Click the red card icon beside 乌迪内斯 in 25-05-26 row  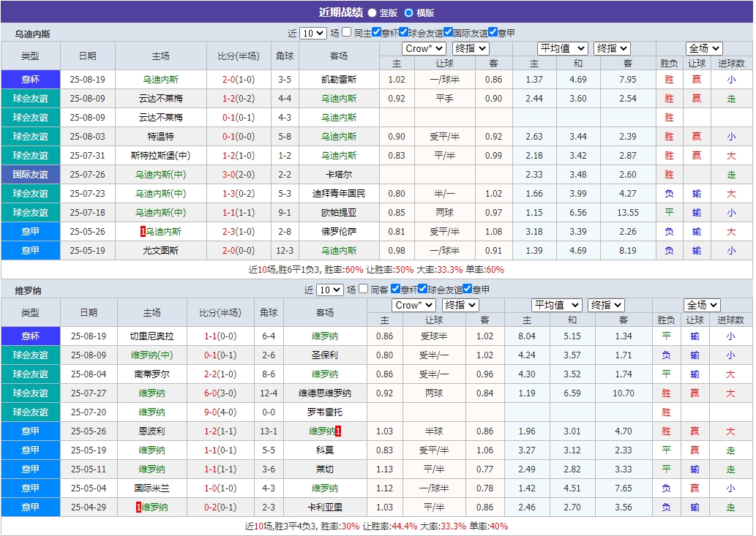143,232
